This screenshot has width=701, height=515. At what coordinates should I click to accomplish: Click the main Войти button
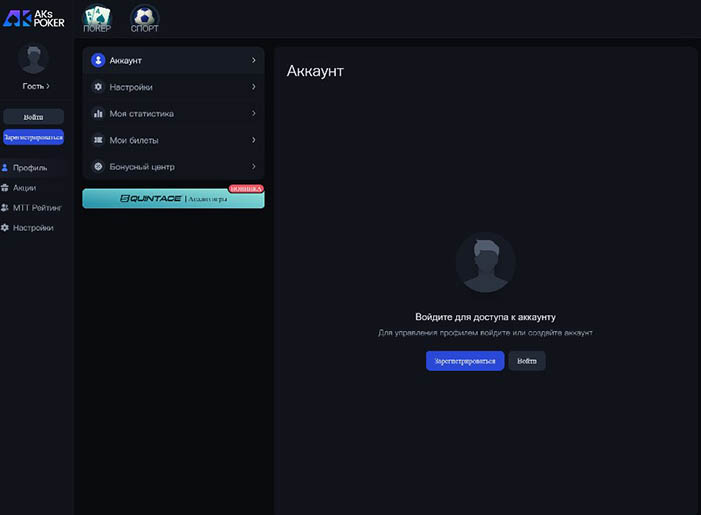[x=527, y=361]
